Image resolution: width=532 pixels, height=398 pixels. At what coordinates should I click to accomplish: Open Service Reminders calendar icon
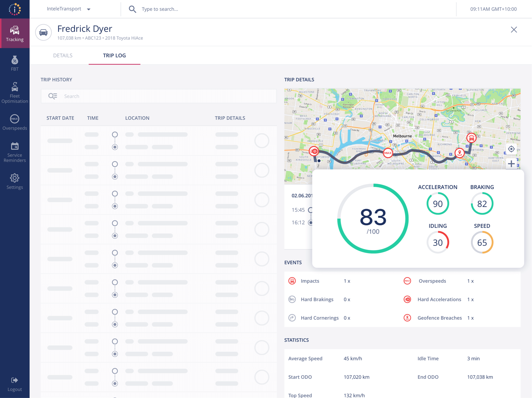15,152
